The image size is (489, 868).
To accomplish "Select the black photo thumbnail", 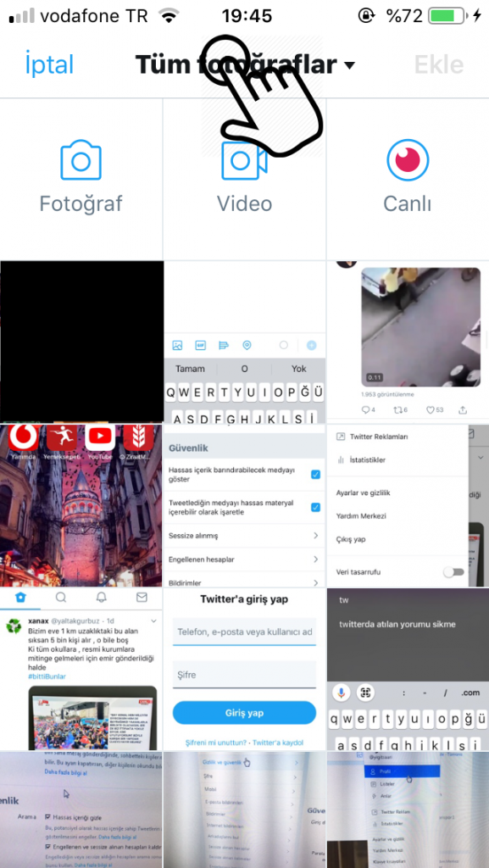I will (x=81, y=342).
